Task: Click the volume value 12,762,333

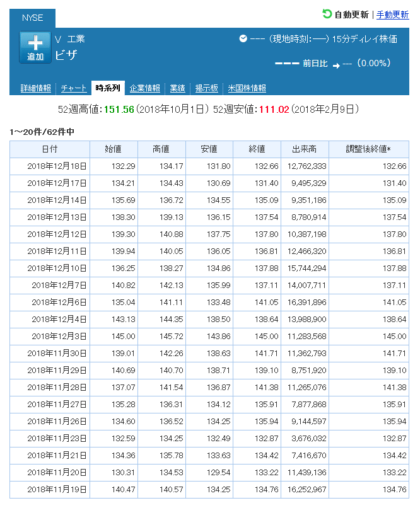Action: tap(307, 166)
